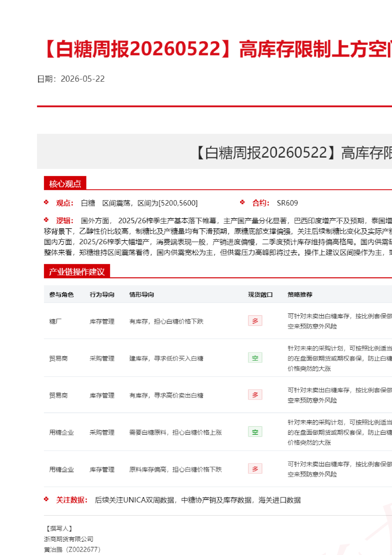Select the date text 2026-05-22
The height and width of the screenshot is (555, 392).
(83, 79)
